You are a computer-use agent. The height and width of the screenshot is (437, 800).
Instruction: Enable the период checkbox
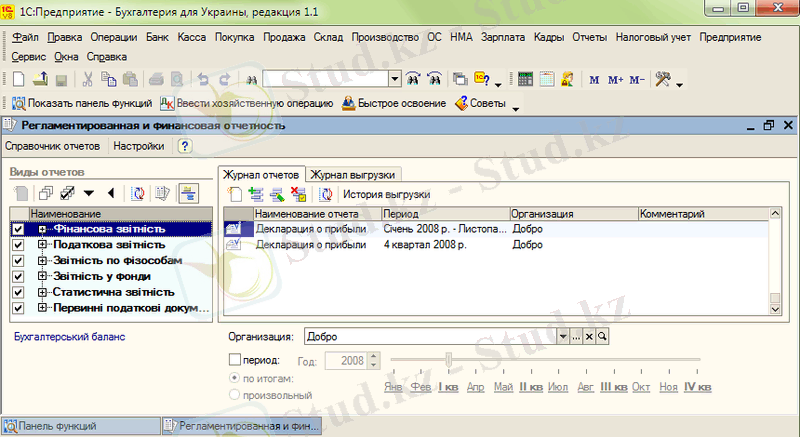point(235,359)
